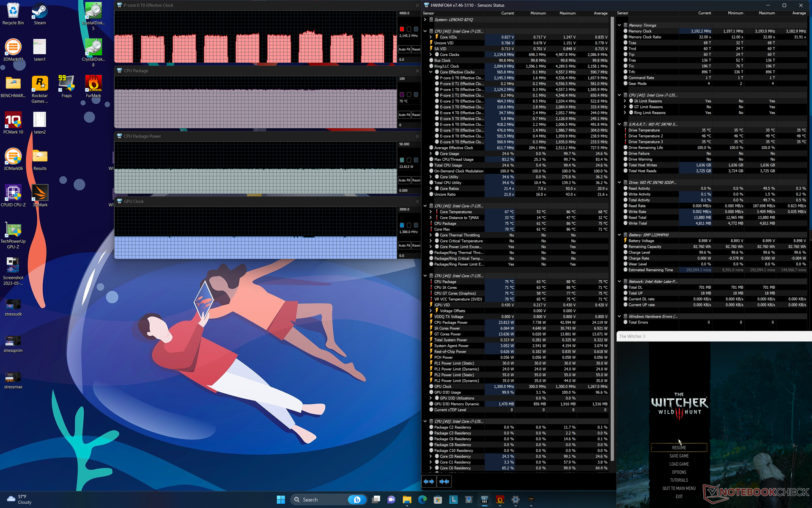This screenshot has height=508, width=812.
Task: Open the BENCHMAR... folder on desktop
Action: (x=13, y=87)
